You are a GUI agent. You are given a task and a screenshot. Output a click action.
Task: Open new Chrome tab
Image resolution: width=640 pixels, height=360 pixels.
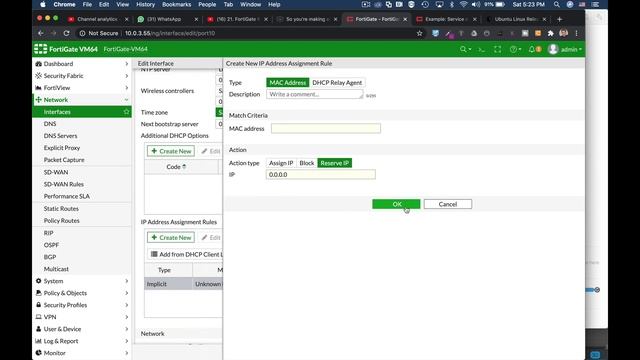point(559,19)
